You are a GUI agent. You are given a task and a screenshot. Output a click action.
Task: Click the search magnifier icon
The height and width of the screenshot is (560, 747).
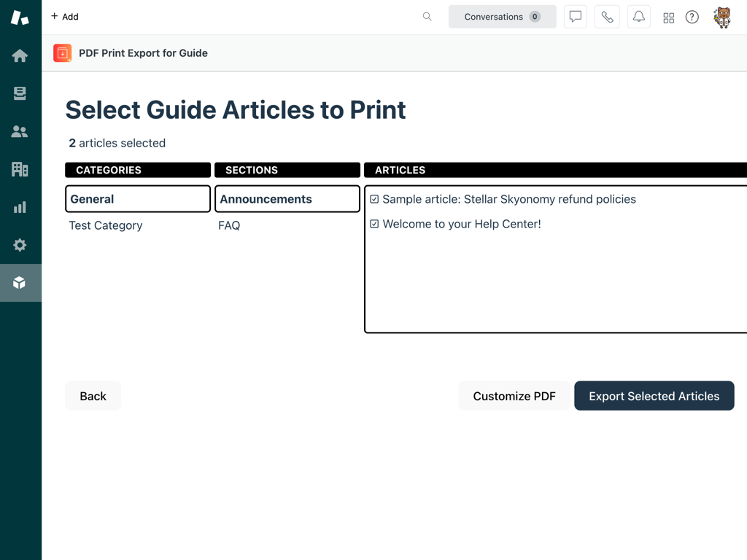pyautogui.click(x=427, y=17)
